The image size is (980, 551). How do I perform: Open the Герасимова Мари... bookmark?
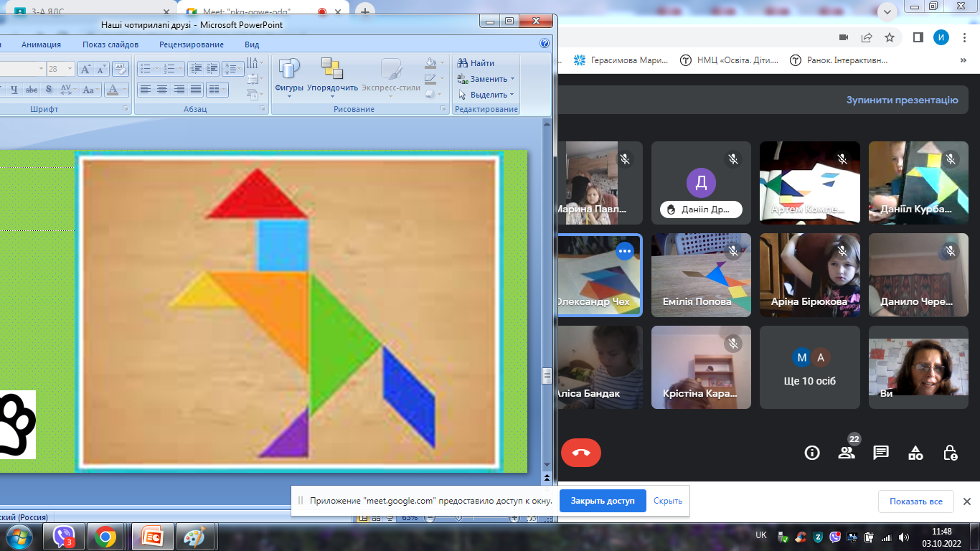[x=621, y=61]
